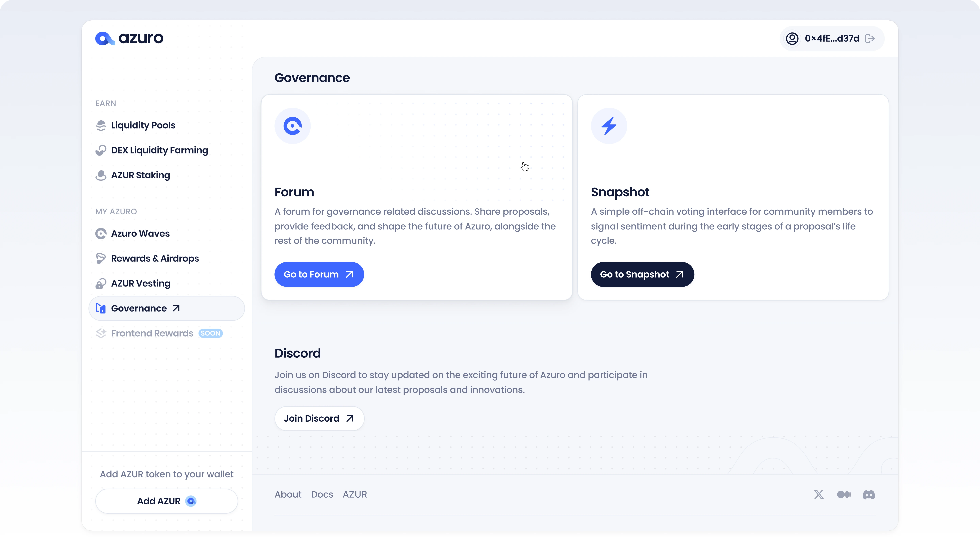The image size is (980, 551).
Task: Click the Azuro logo in header
Action: [x=129, y=38]
